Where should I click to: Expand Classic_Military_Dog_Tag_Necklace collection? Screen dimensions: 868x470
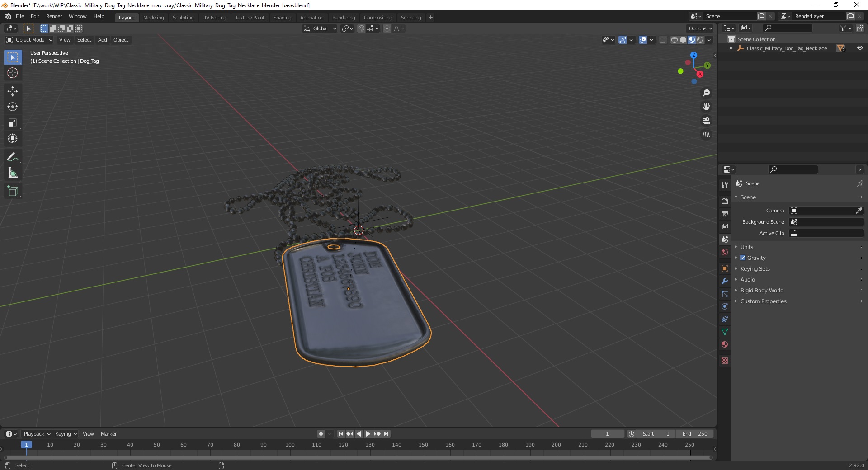(731, 48)
